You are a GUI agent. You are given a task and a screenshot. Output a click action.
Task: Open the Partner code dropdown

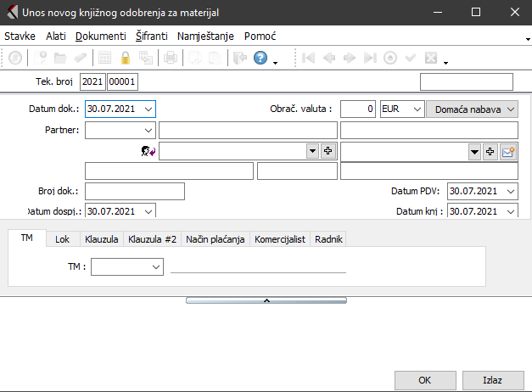pos(149,130)
